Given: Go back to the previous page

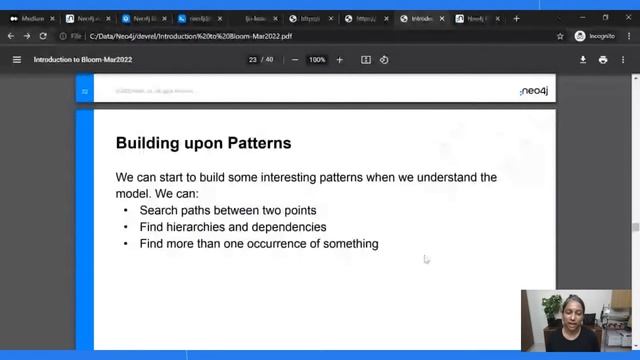Looking at the screenshot, I should pos(11,36).
